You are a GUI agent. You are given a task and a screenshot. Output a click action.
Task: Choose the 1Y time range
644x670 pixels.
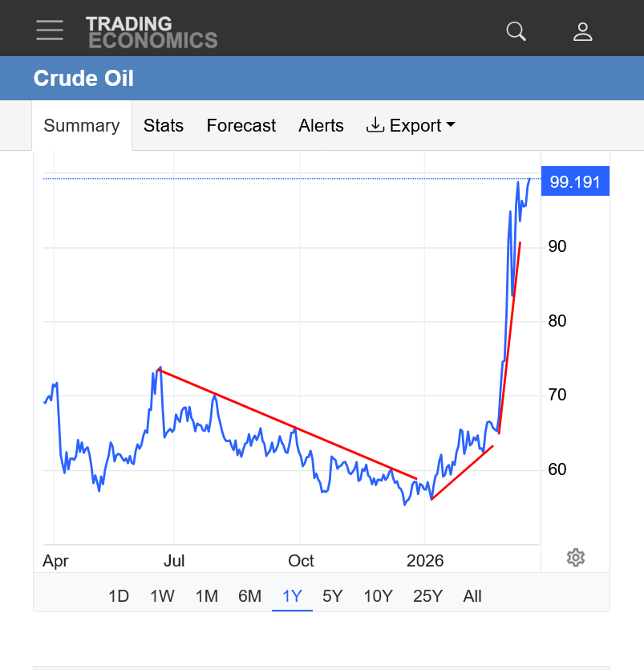pyautogui.click(x=292, y=596)
